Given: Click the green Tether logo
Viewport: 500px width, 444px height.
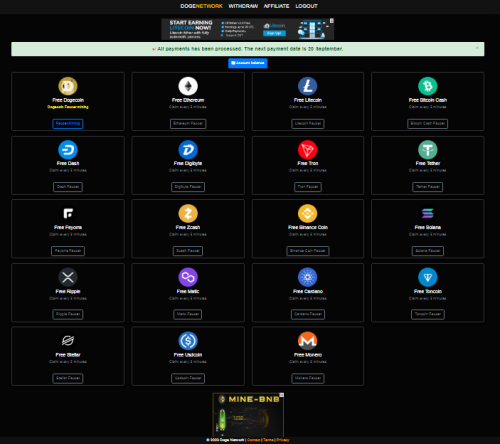Looking at the screenshot, I should point(428,150).
